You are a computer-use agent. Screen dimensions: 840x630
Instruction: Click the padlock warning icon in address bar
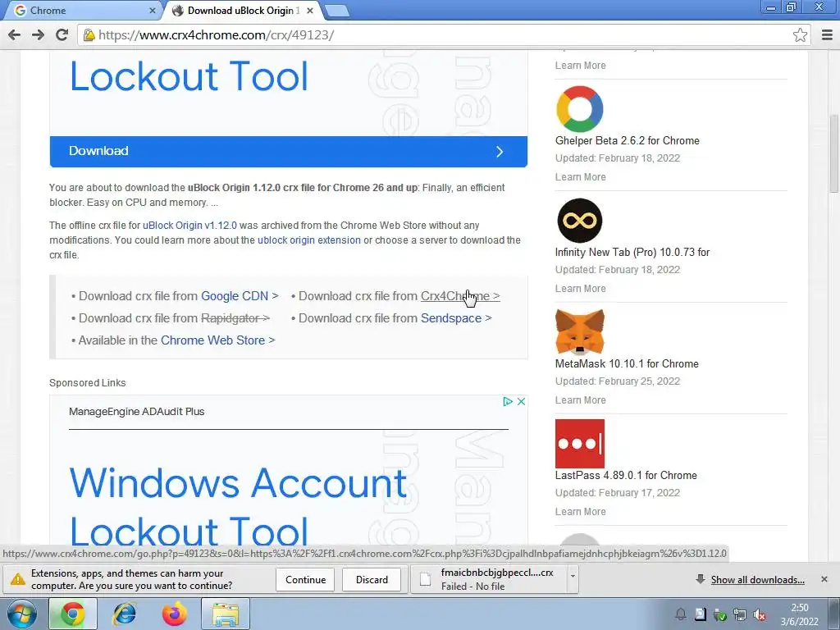click(x=89, y=34)
